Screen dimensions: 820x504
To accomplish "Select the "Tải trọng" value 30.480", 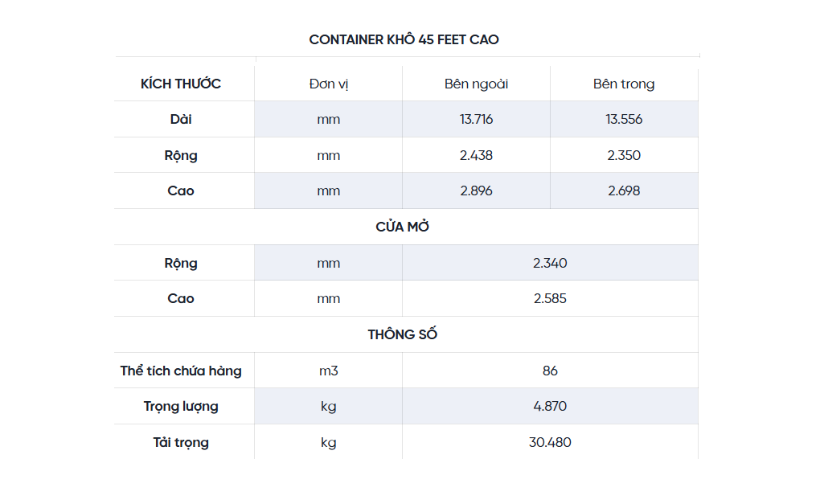I will point(550,442).
